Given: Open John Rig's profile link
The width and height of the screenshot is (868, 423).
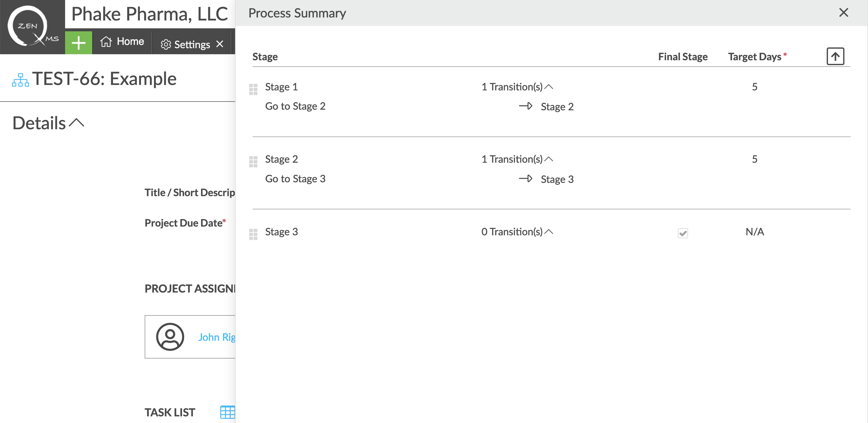Looking at the screenshot, I should [x=218, y=337].
